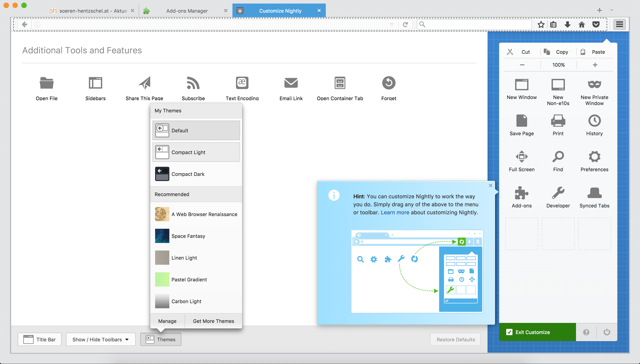Click the Text Encoding icon
Image resolution: width=640 pixels, height=364 pixels.
point(242,83)
